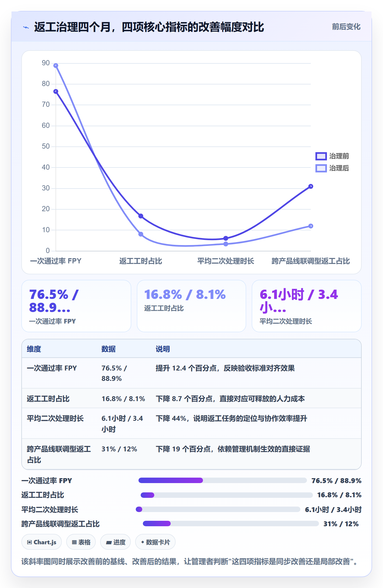Click the 治理后 legend color box
Screen dimensions: 383x588
pyautogui.click(x=321, y=168)
